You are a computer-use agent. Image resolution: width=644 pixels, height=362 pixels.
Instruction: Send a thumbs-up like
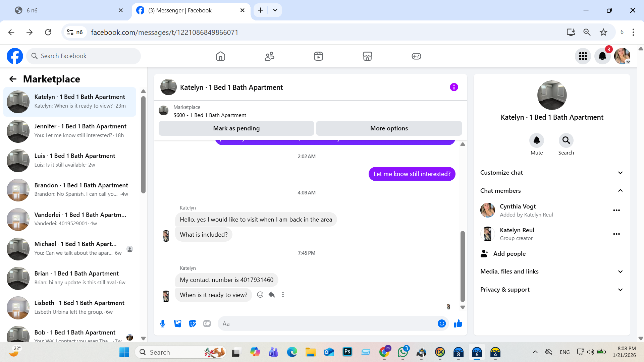(x=458, y=323)
